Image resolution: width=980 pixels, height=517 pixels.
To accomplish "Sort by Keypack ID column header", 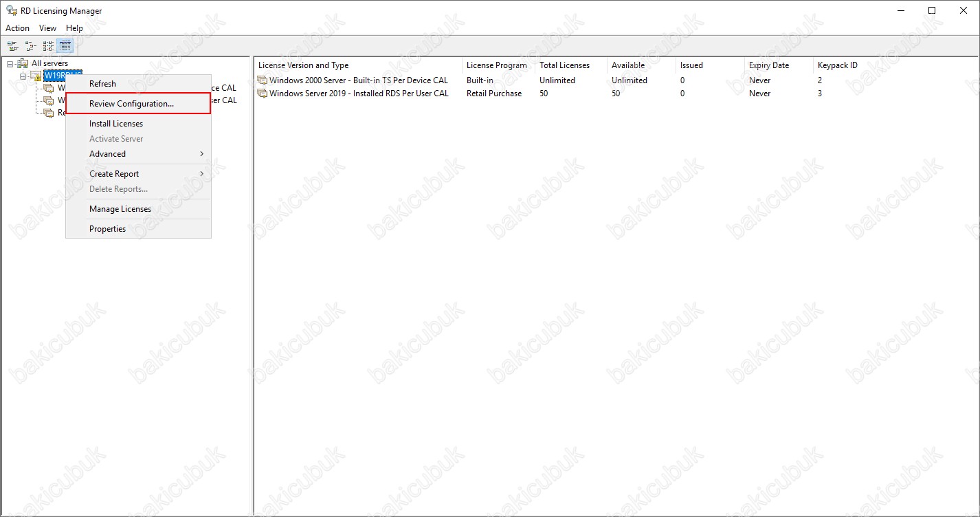I will (848, 65).
